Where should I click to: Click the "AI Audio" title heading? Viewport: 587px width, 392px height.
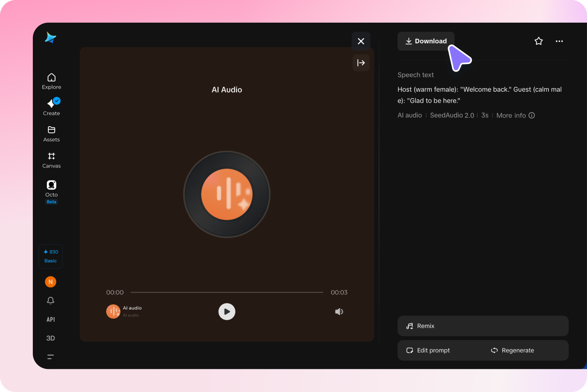(x=227, y=90)
